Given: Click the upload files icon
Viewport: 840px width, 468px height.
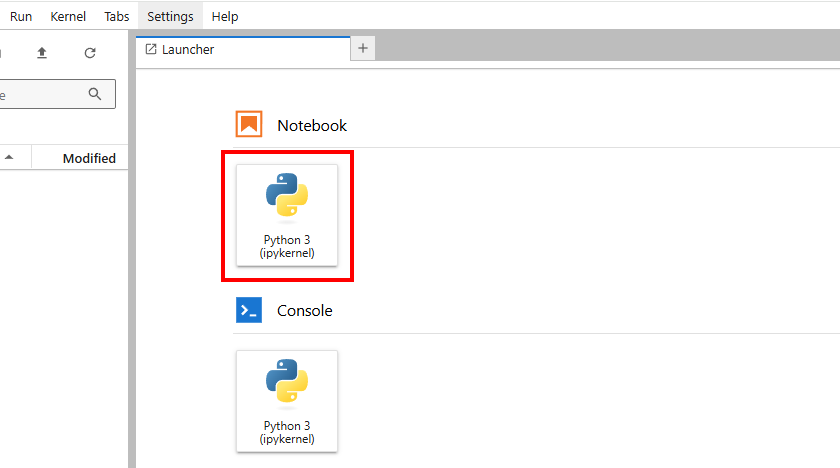Looking at the screenshot, I should pos(42,52).
